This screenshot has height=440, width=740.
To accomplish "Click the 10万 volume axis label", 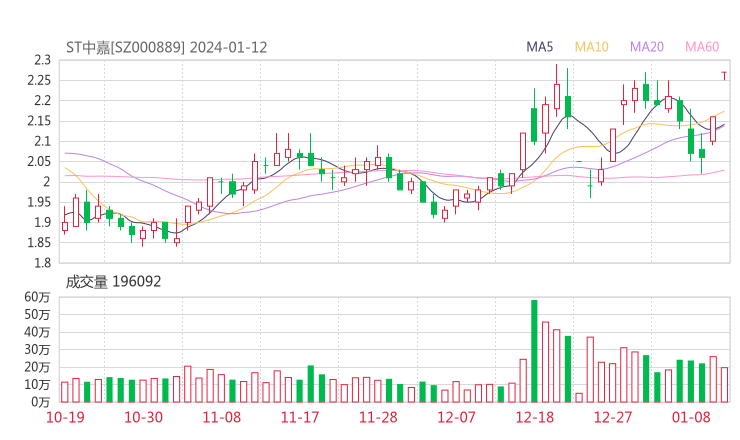I will click(37, 384).
